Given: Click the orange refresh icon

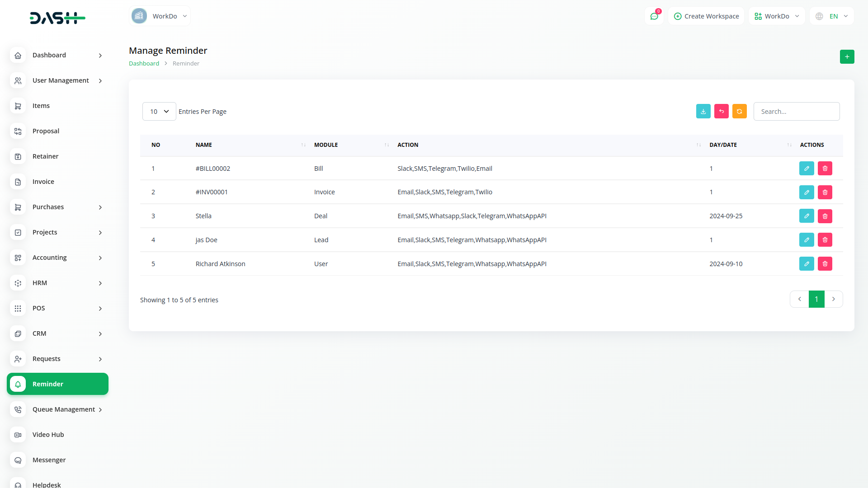Looking at the screenshot, I should click(739, 112).
